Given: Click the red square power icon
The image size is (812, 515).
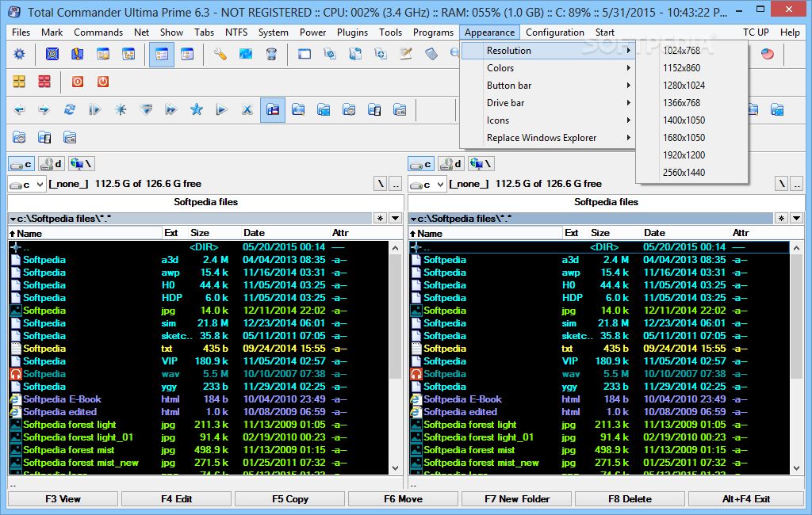Looking at the screenshot, I should coord(78,82).
